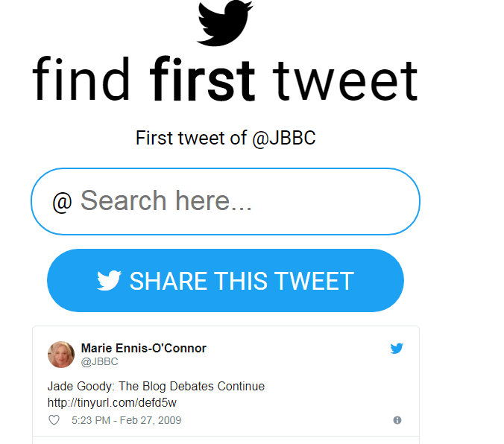Viewport: 504px width, 444px height.
Task: Open Marie Ennis-O'Connor's profile picture
Action: click(61, 355)
